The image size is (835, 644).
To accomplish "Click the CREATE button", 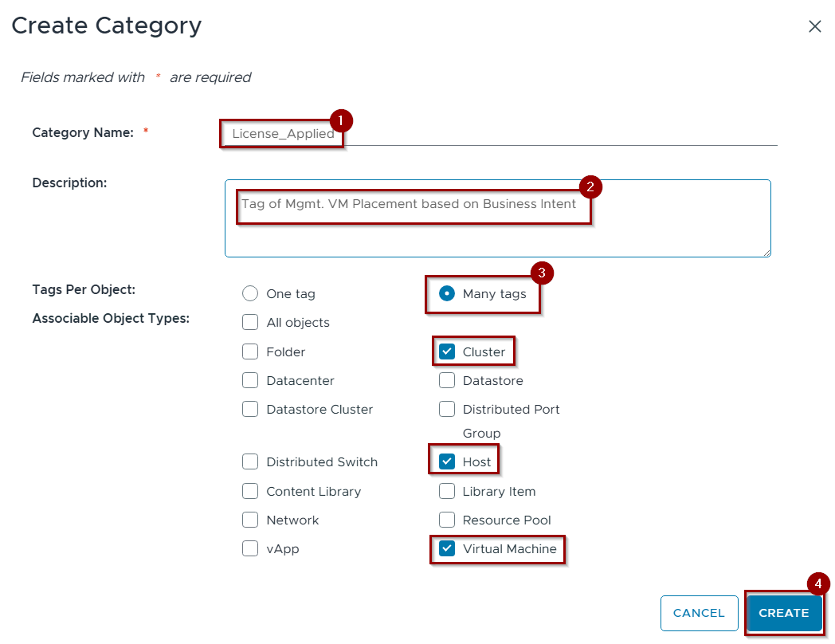I will click(x=783, y=613).
